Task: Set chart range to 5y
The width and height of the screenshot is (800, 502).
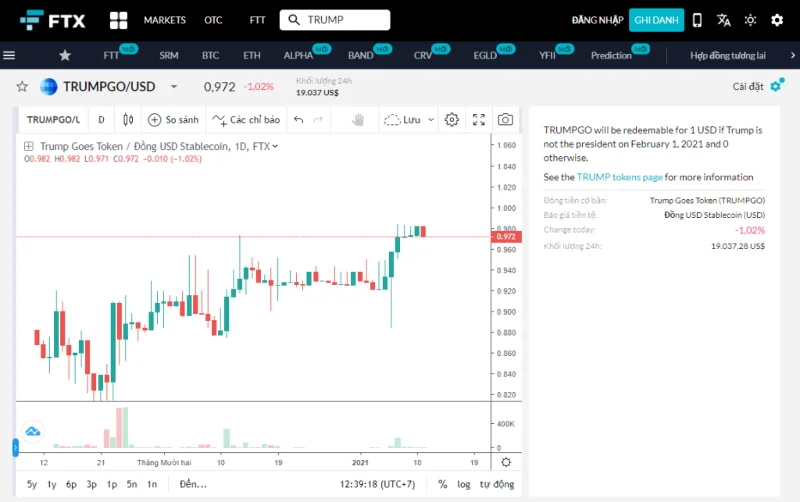Action: 32,484
